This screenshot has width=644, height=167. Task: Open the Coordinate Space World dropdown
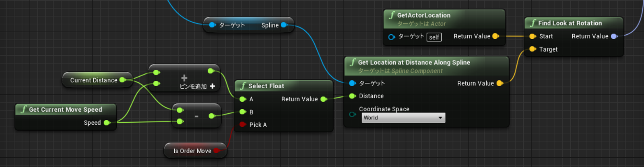tap(403, 118)
